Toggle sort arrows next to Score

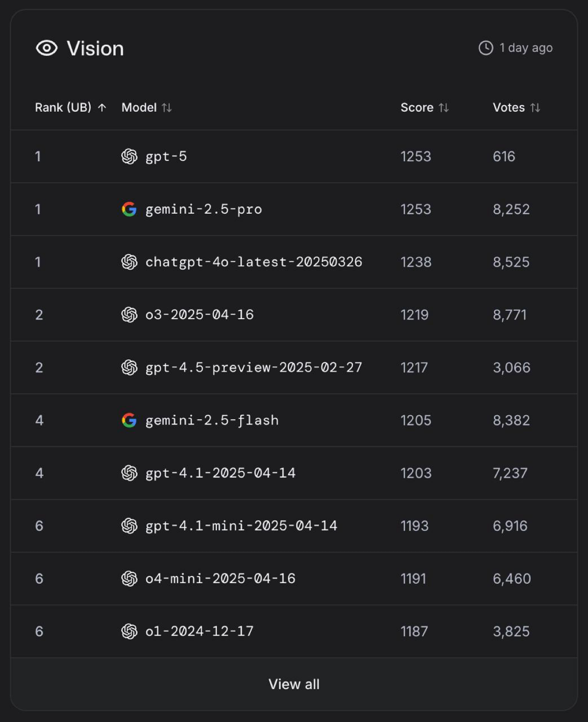(443, 107)
